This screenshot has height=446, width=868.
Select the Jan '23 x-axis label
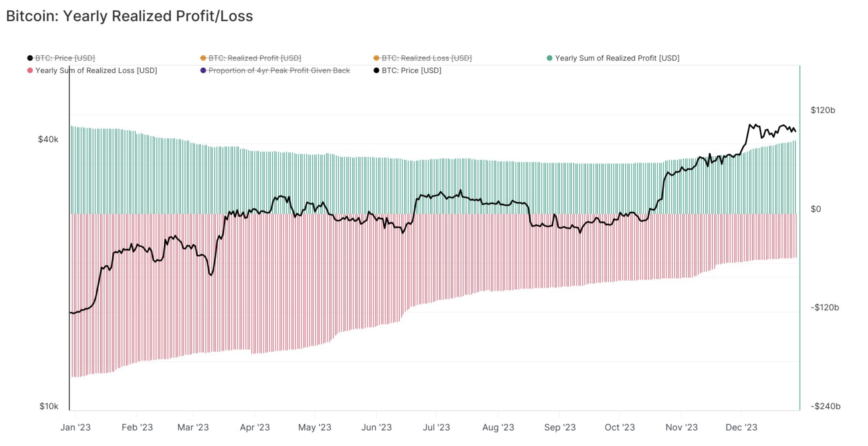76,427
